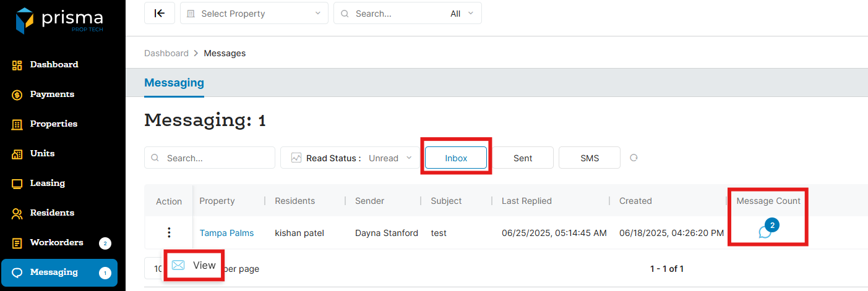The height and width of the screenshot is (291, 868).
Task: Open Dashboard from the sidebar
Action: tap(54, 64)
